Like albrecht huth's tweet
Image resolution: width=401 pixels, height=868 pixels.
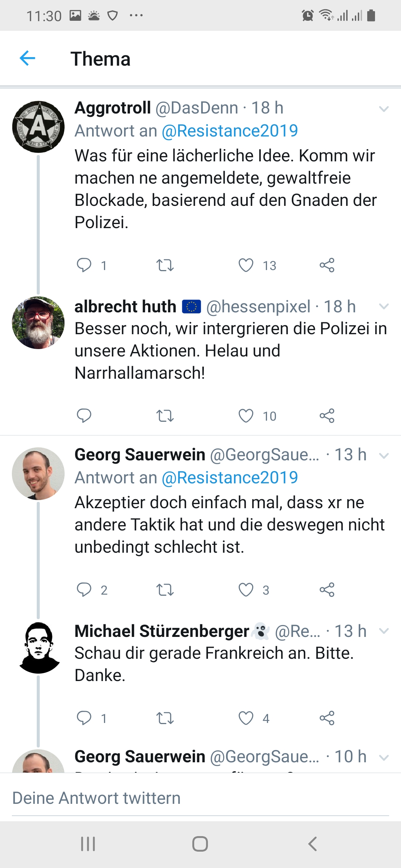point(246,416)
